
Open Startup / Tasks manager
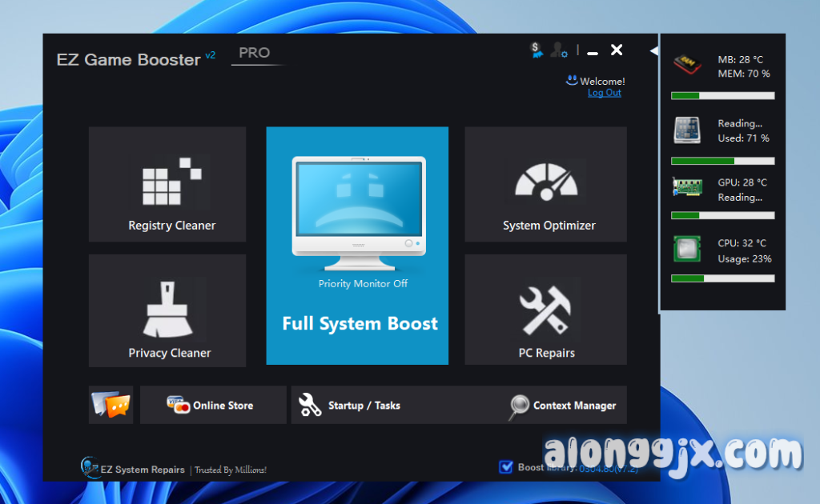point(352,406)
